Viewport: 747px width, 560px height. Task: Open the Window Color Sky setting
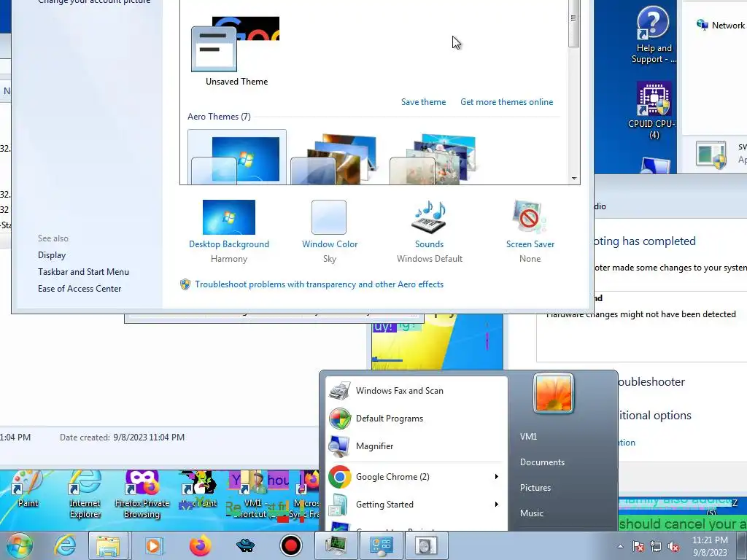[329, 231]
